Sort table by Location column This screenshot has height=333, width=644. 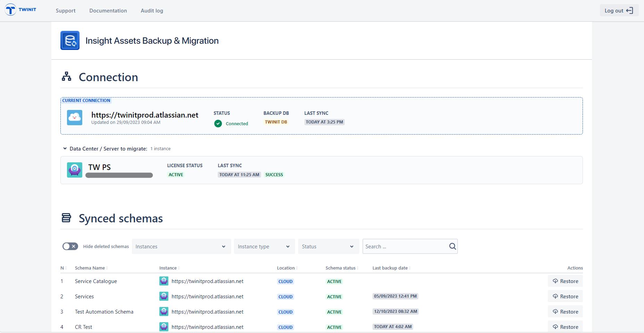(x=287, y=268)
